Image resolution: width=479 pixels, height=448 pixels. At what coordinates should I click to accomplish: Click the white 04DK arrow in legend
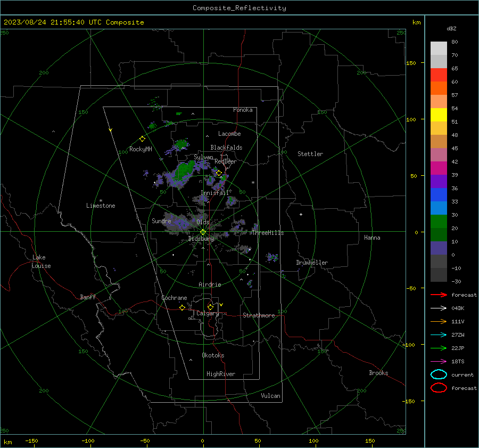[x=439, y=308]
